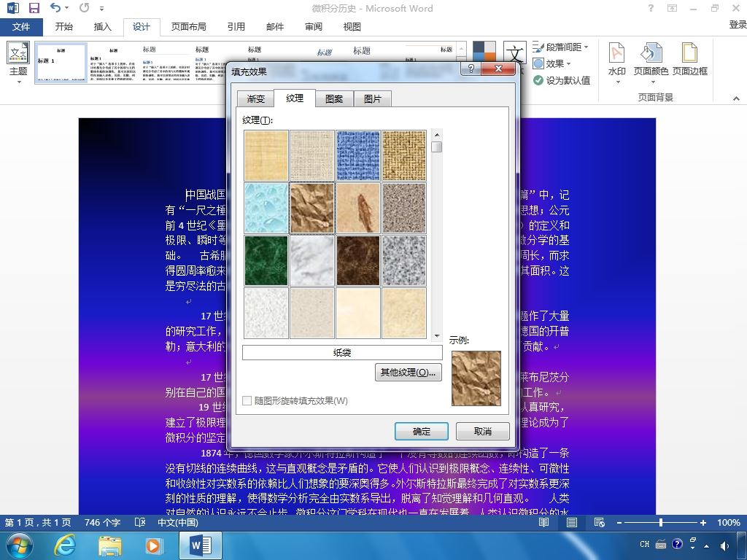Click Sign in (登录) link

(x=738, y=25)
